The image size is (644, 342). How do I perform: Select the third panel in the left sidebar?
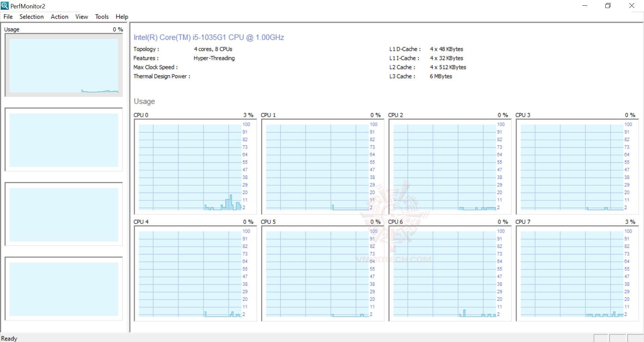[64, 214]
